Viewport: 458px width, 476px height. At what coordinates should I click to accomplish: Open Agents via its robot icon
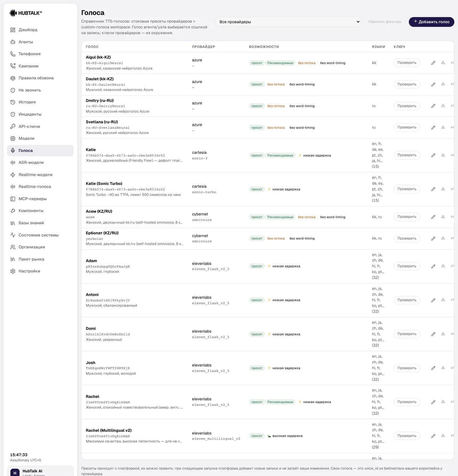pos(13,42)
